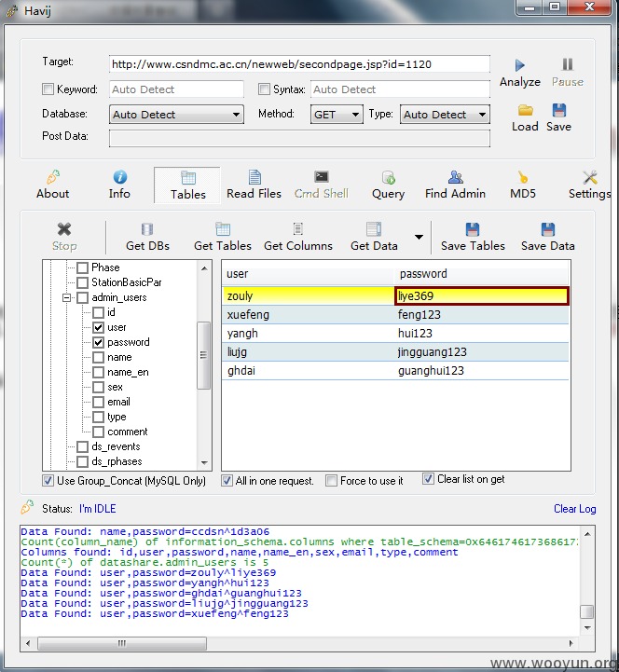Click the tree panel vertical scrollbar thumb
The height and width of the screenshot is (672, 619).
[x=204, y=355]
